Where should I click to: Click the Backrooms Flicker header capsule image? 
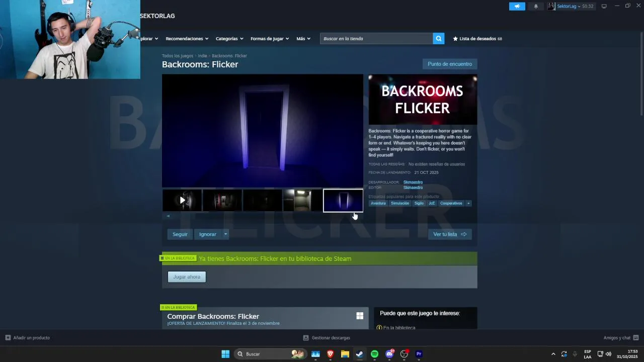[423, 100]
